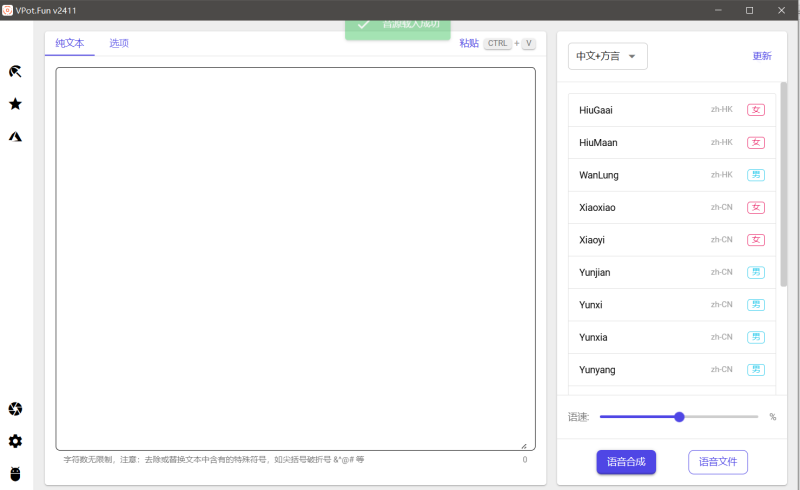Click the aperture shutter icon in sidebar

[15, 409]
